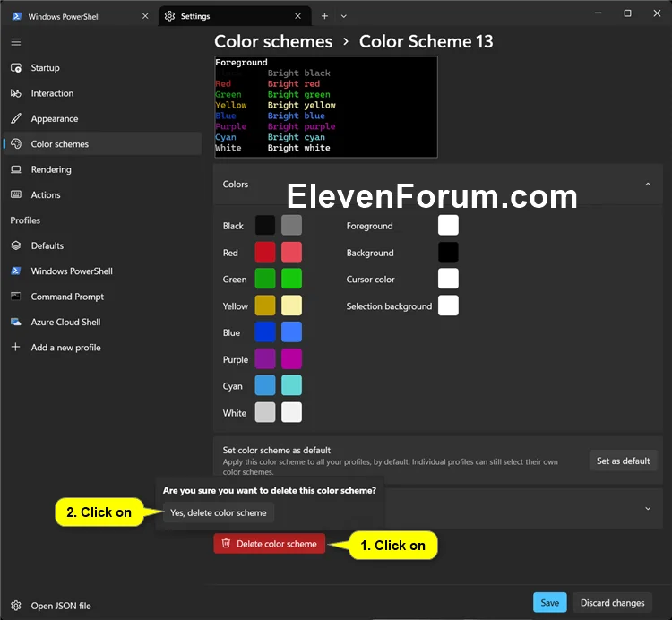Close the Windows PowerShell tab
This screenshot has height=620, width=672.
145,16
